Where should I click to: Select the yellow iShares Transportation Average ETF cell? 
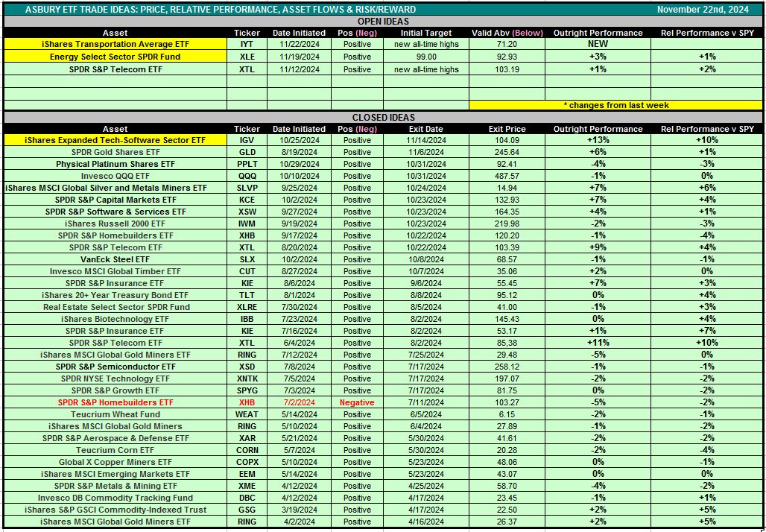[x=115, y=45]
